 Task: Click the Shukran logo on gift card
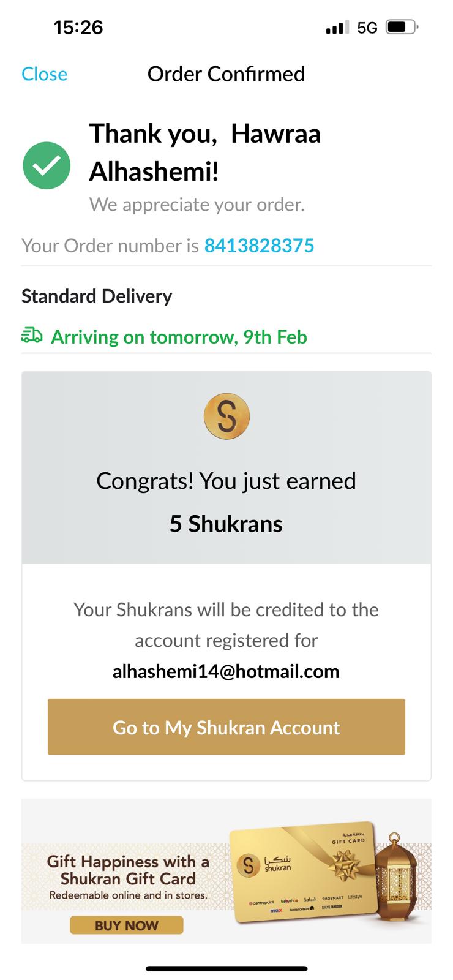click(249, 865)
